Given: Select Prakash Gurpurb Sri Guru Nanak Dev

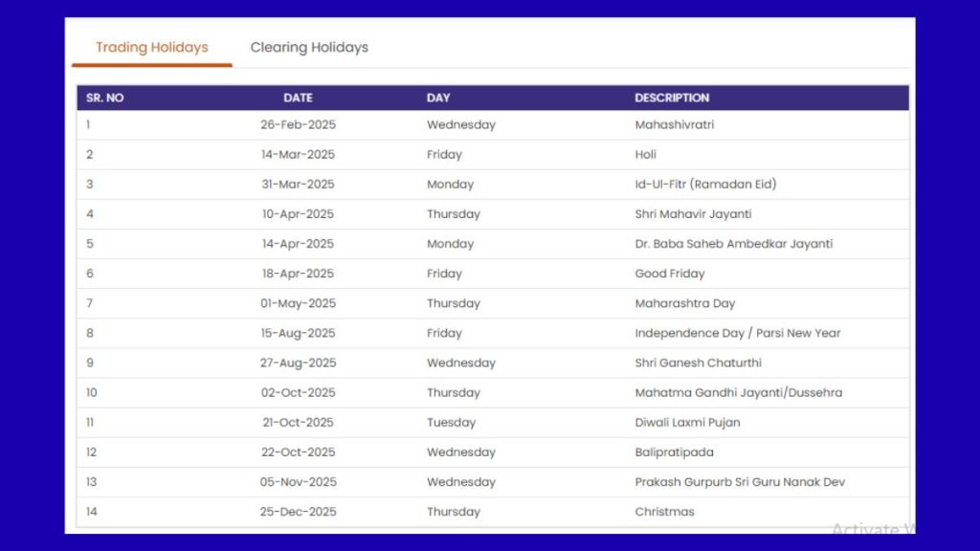Looking at the screenshot, I should click(x=740, y=481).
